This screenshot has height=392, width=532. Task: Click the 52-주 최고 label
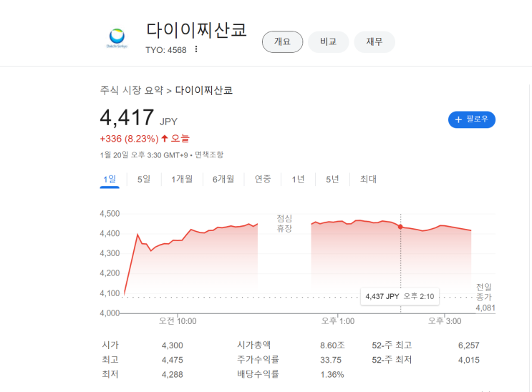point(392,346)
